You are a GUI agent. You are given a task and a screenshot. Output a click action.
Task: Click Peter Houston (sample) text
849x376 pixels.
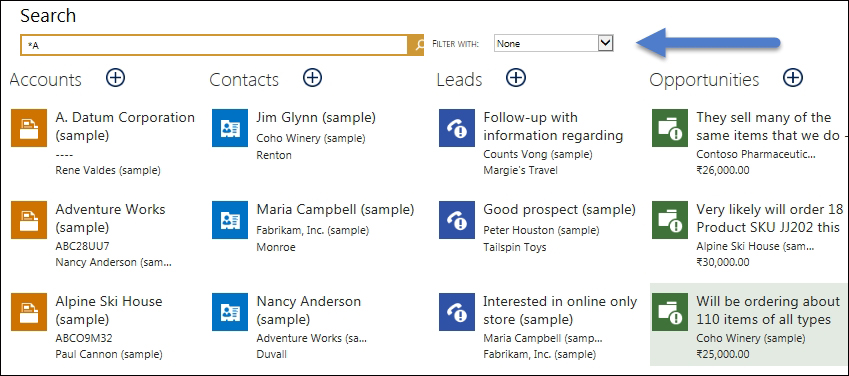click(541, 230)
